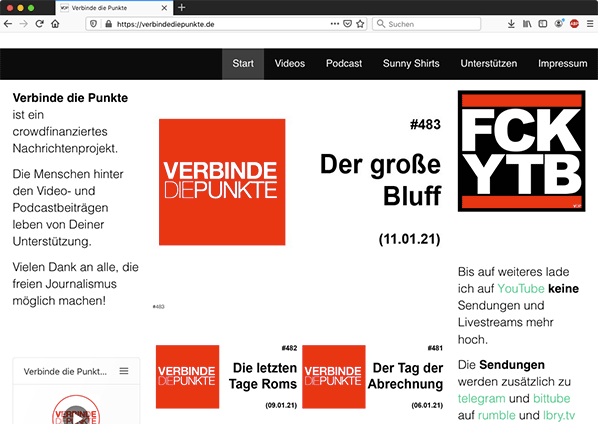
Task: Open the episode #482 cover thumbnail
Action: tap(187, 377)
